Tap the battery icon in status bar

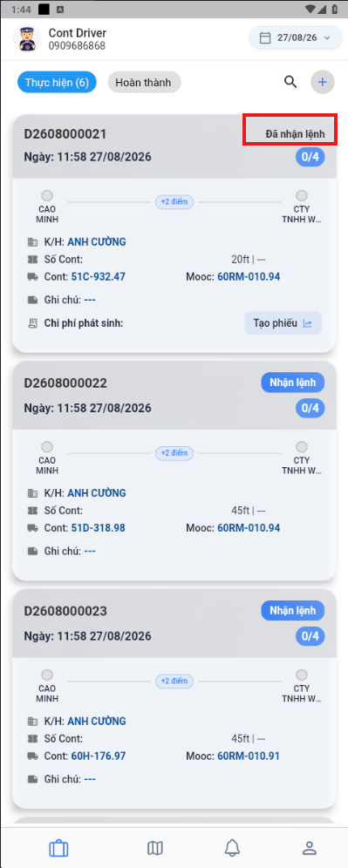coord(335,10)
